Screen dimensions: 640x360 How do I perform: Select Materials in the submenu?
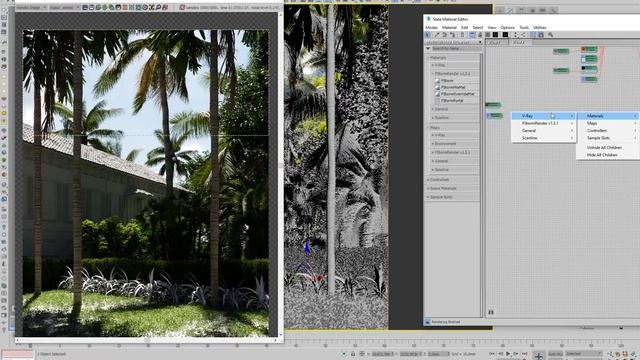click(608, 116)
